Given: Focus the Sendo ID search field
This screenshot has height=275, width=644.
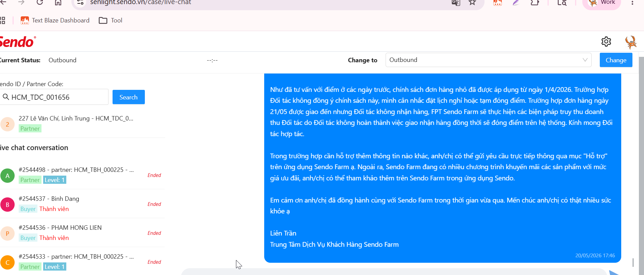Looking at the screenshot, I should click(x=54, y=97).
